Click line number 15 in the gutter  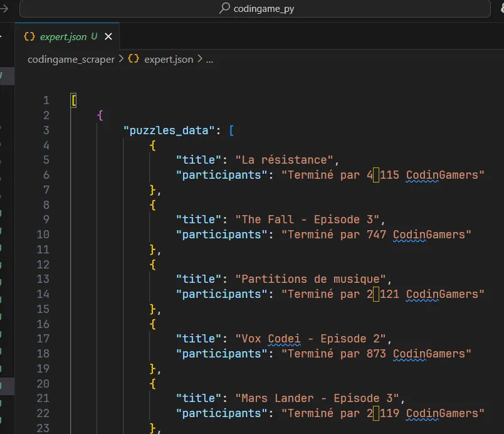[x=43, y=309]
